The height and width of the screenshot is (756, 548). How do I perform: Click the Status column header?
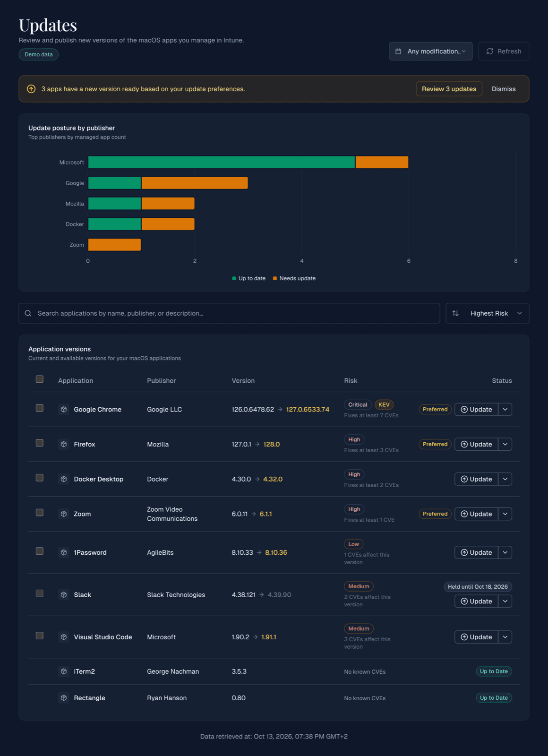point(502,380)
